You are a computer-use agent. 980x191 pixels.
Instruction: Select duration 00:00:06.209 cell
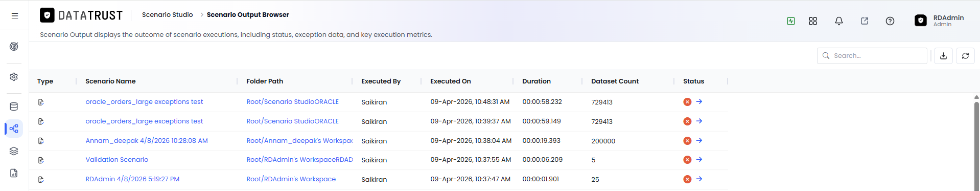(x=542, y=160)
